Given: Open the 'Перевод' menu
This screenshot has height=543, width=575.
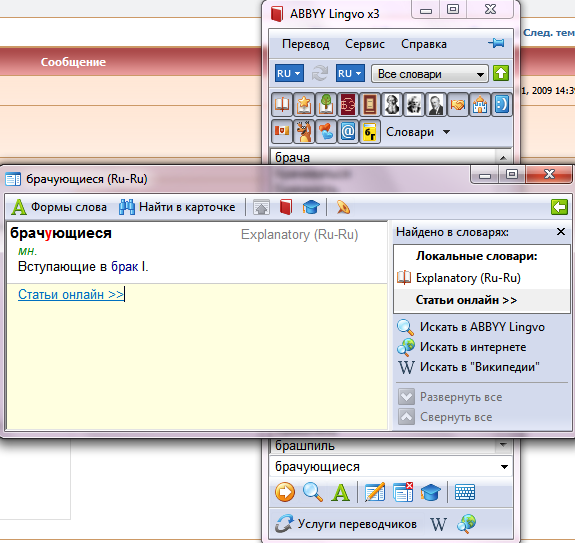Looking at the screenshot, I should pyautogui.click(x=305, y=44).
